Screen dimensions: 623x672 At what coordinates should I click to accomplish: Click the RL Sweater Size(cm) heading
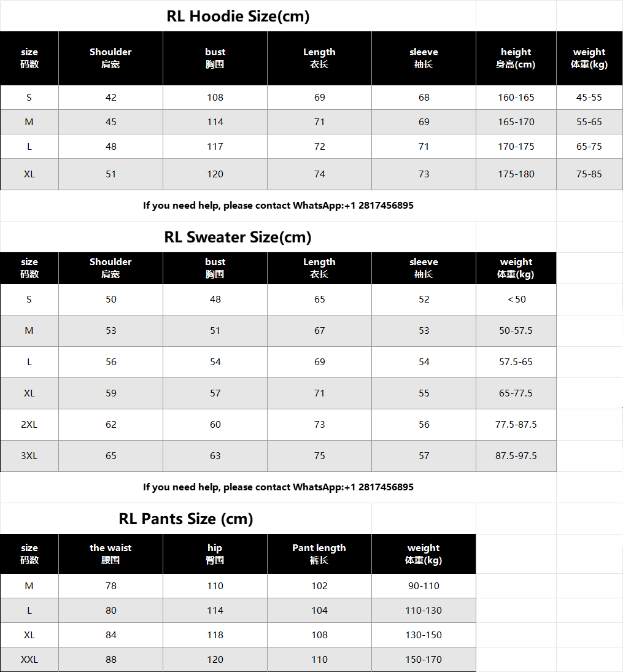238,238
